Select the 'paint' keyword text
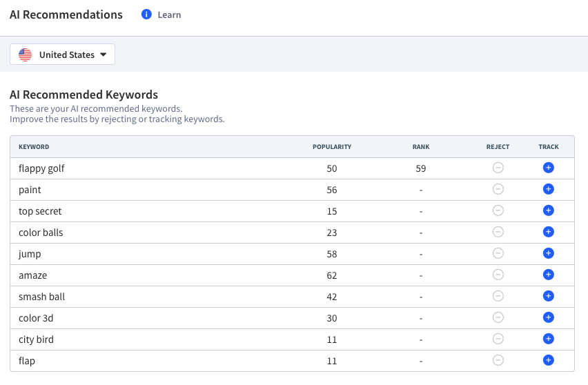Image resolution: width=588 pixels, height=385 pixels. 30,190
